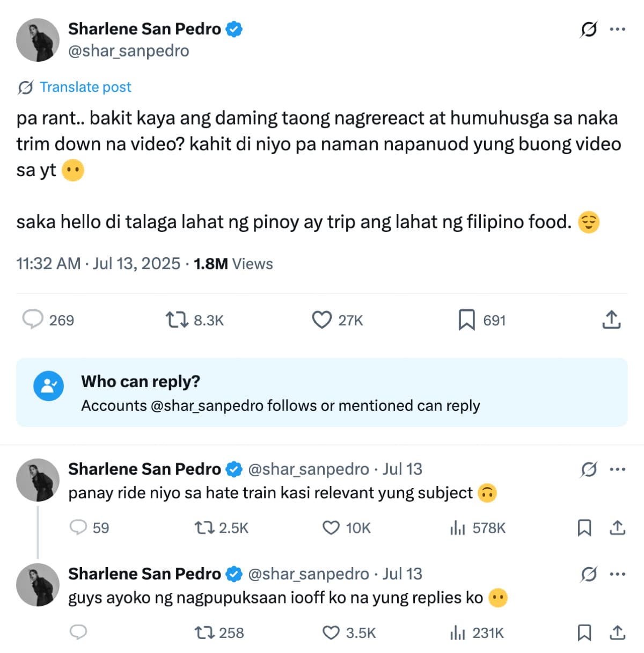The height and width of the screenshot is (653, 644).
Task: Open more options on the replies-off post
Action: pos(618,574)
